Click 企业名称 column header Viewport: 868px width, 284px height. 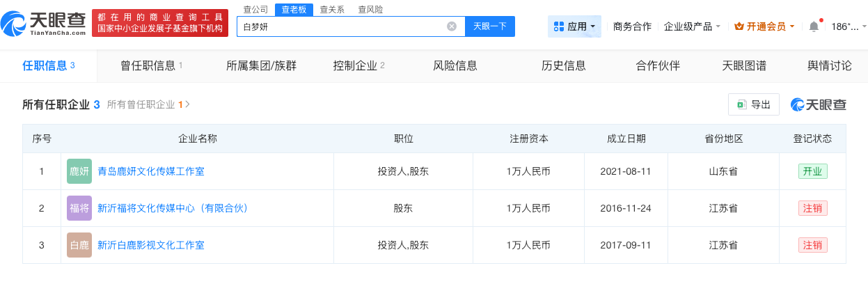[198, 139]
